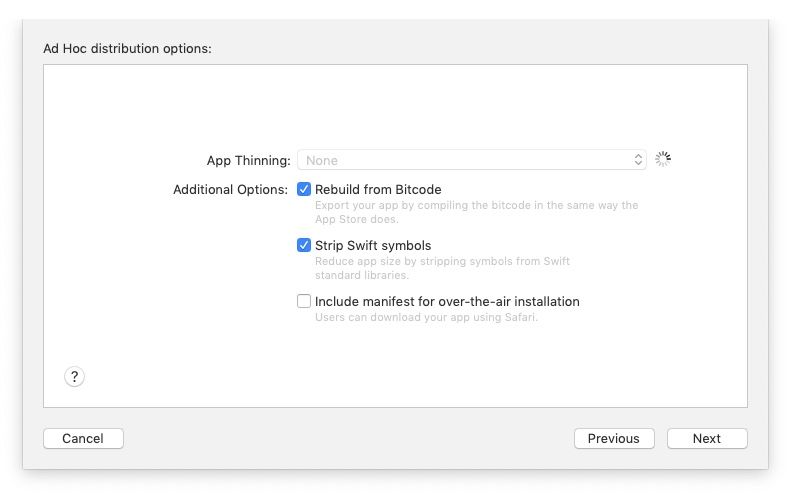Image resolution: width=791 pixels, height=496 pixels.
Task: Click the Rebuild from Bitcode label text
Action: point(378,190)
